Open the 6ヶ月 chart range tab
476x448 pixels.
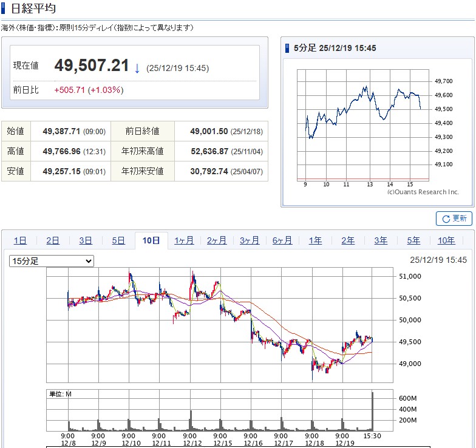[x=282, y=241]
